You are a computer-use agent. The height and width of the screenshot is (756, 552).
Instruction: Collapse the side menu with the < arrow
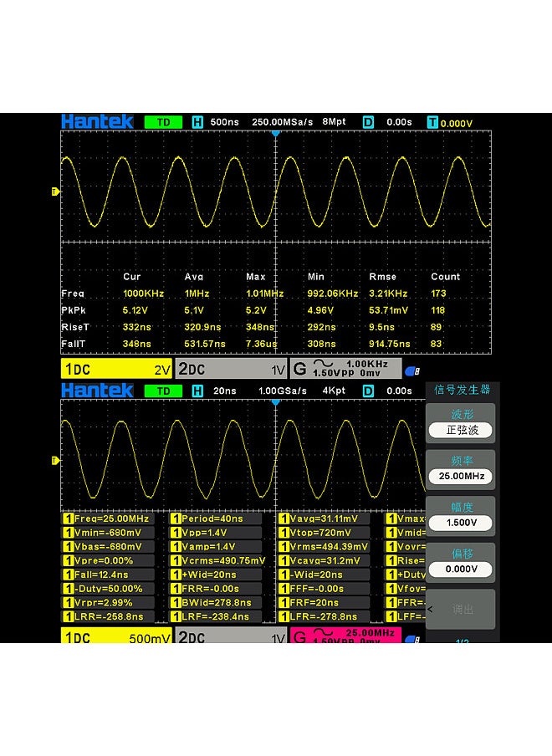(x=430, y=610)
